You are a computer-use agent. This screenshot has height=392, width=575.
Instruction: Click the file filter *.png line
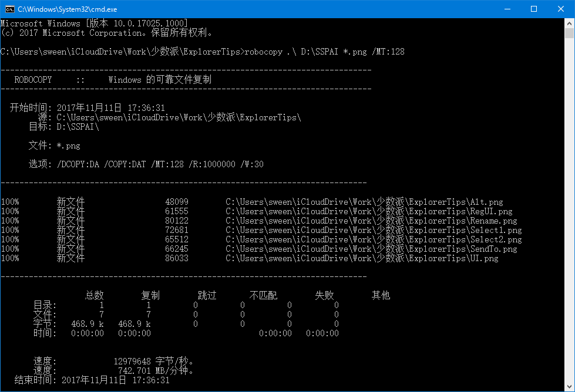54,146
